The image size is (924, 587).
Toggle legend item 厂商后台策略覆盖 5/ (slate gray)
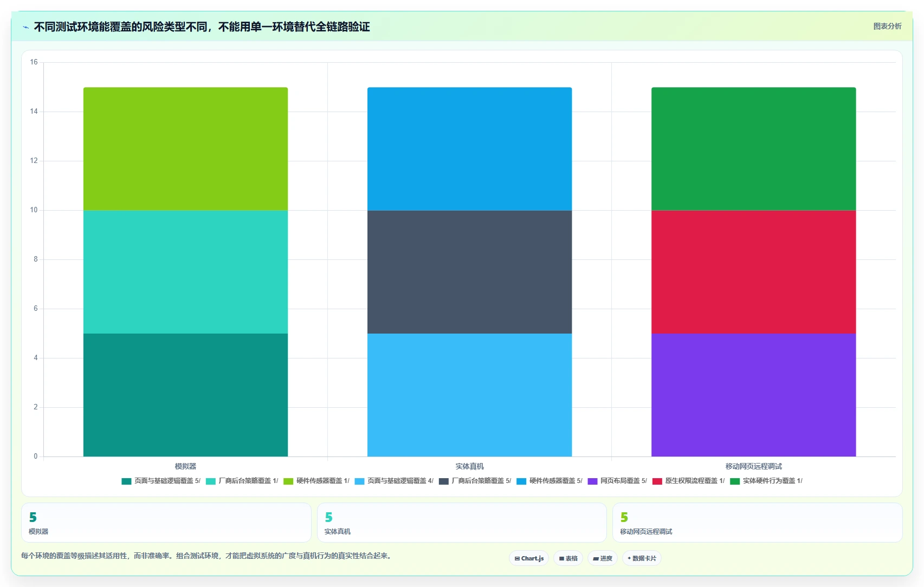click(475, 481)
